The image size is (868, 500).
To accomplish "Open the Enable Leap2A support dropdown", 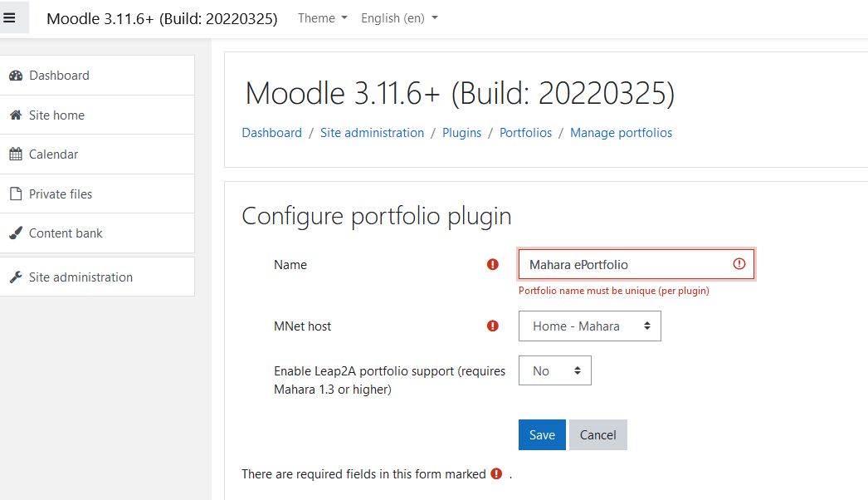I will pos(554,370).
